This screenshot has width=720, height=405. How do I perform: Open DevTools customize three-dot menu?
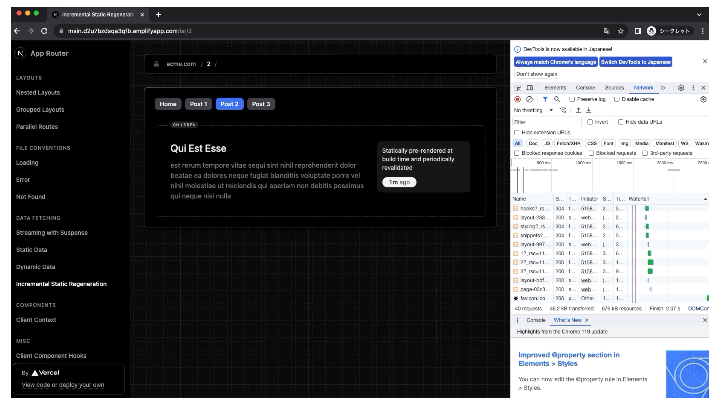tap(693, 88)
